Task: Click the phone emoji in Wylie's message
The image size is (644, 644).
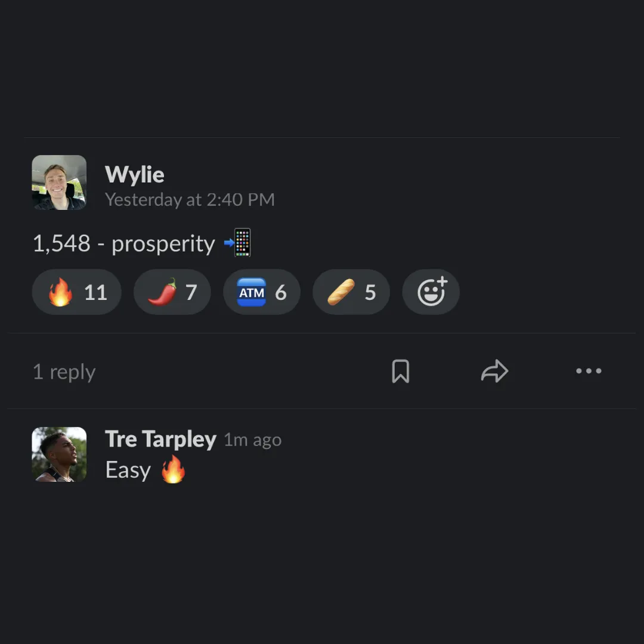Action: click(x=238, y=242)
